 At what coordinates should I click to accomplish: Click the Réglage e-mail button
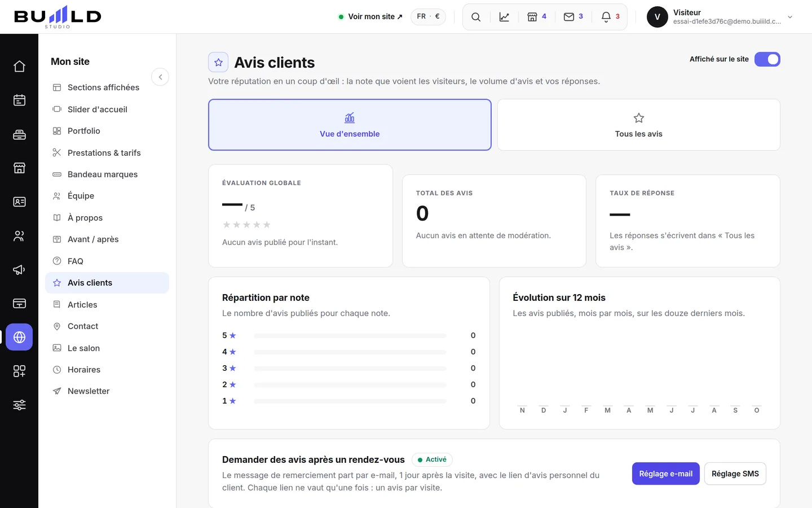[666, 474]
